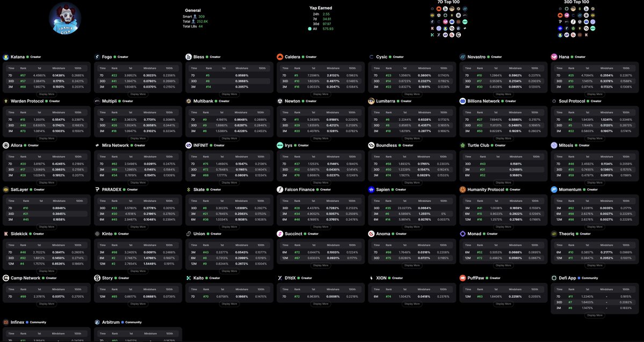This screenshot has height=342, width=644.
Task: Click the Irys project icon
Action: (280, 145)
